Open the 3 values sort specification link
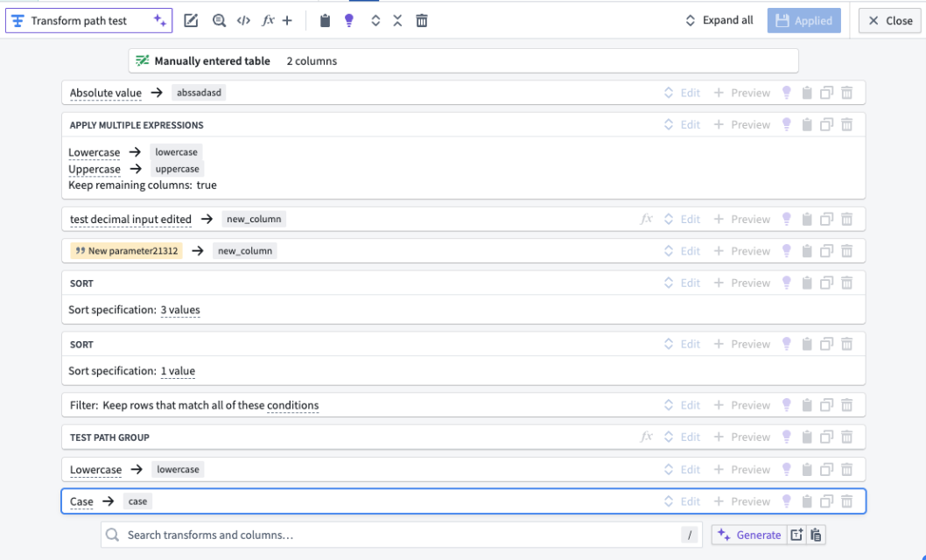The height and width of the screenshot is (560, 926). [x=180, y=310]
